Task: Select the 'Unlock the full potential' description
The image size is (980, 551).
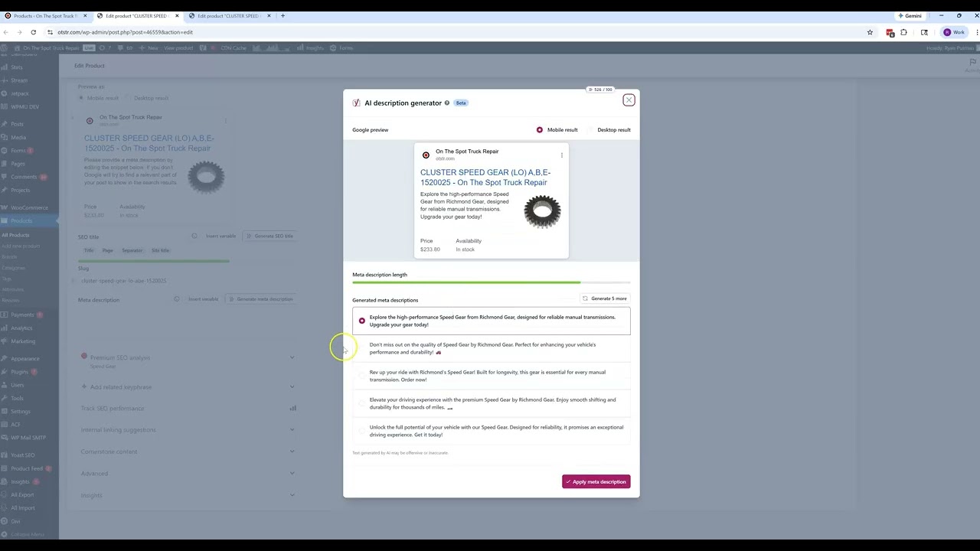Action: (x=492, y=431)
